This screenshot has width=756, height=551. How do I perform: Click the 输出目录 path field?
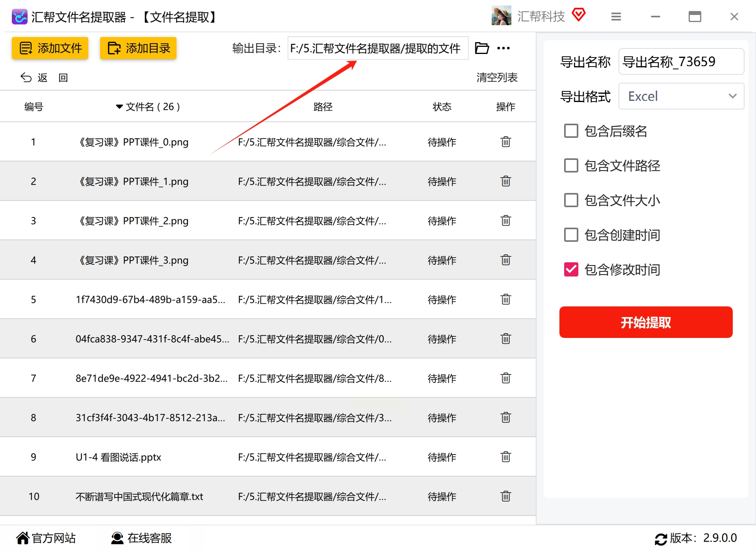coord(378,48)
